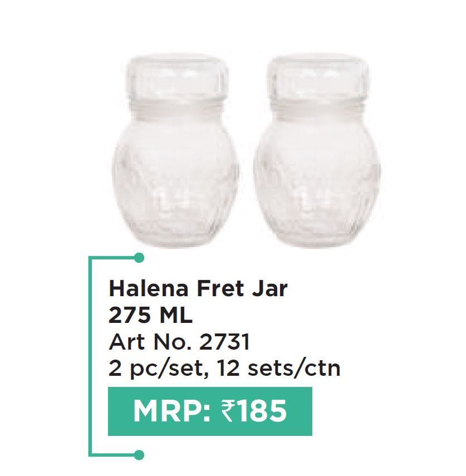Click the green MRP ₹185 price banner
Screen dimensions: 466x476
pyautogui.click(x=210, y=411)
